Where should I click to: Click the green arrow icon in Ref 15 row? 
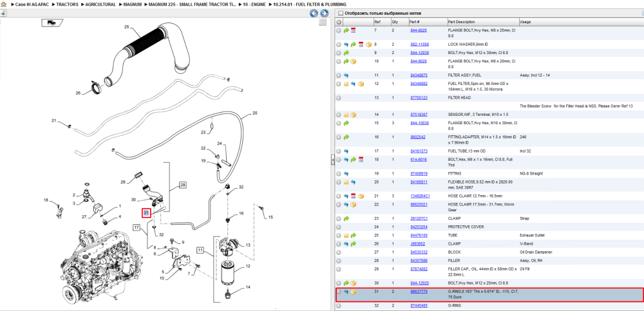[346, 123]
